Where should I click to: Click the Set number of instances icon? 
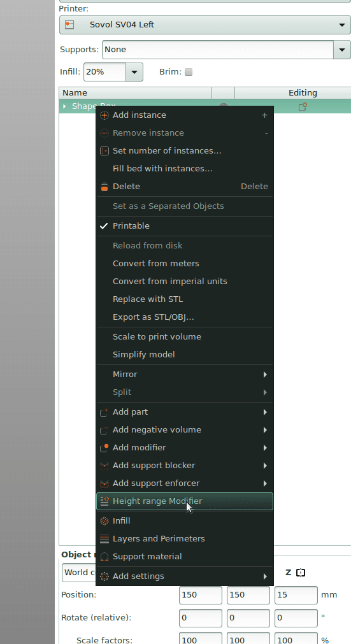pos(104,151)
